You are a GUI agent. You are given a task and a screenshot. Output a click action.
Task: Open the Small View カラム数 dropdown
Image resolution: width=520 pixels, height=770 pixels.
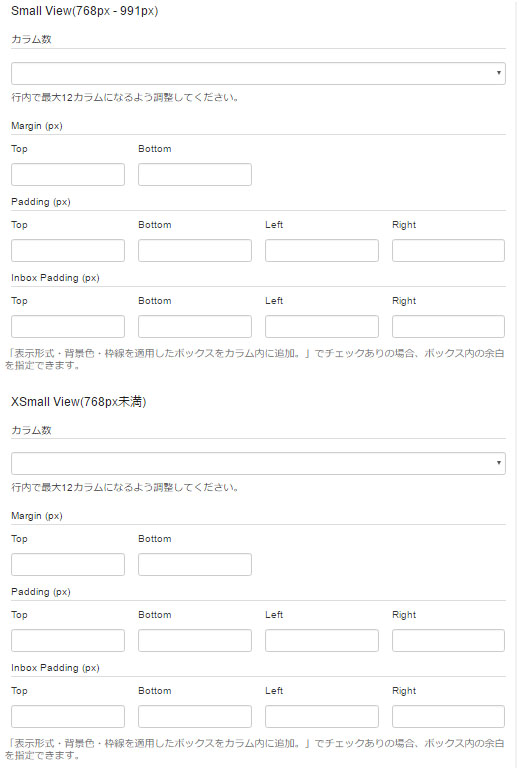(258, 73)
